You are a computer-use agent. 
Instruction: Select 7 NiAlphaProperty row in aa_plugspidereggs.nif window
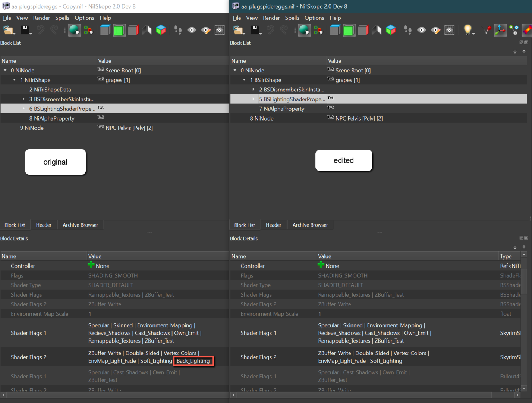pyautogui.click(x=378, y=109)
